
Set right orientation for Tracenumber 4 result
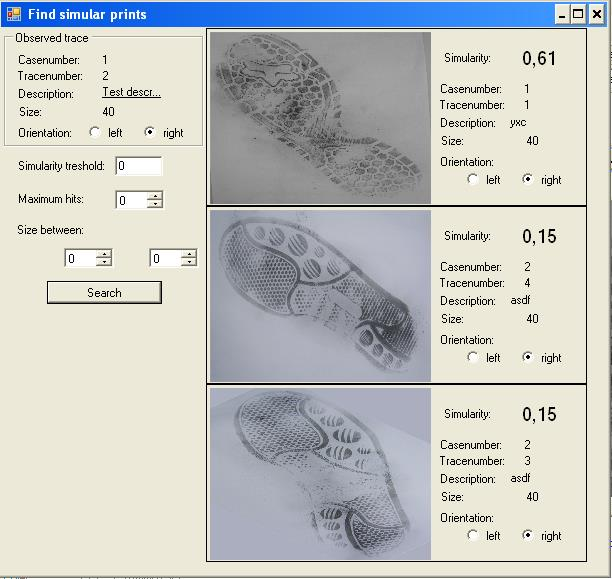click(x=527, y=357)
